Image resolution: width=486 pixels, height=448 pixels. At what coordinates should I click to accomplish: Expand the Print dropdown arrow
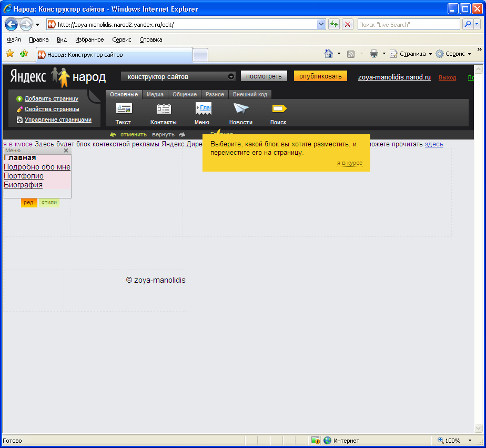(x=384, y=54)
